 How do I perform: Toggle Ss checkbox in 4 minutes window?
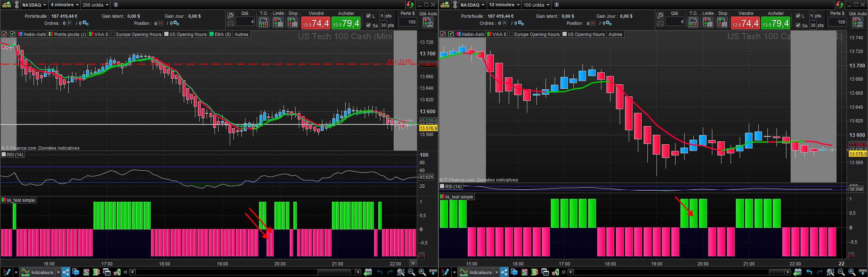368,25
